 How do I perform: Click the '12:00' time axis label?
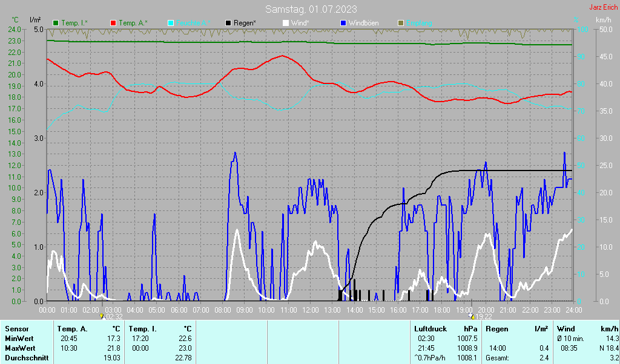[x=311, y=310]
